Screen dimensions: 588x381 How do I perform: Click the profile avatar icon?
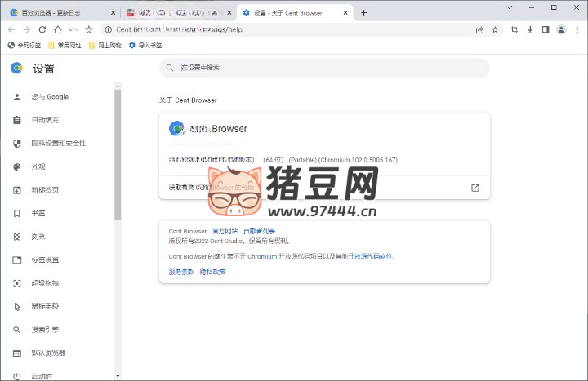coord(561,29)
